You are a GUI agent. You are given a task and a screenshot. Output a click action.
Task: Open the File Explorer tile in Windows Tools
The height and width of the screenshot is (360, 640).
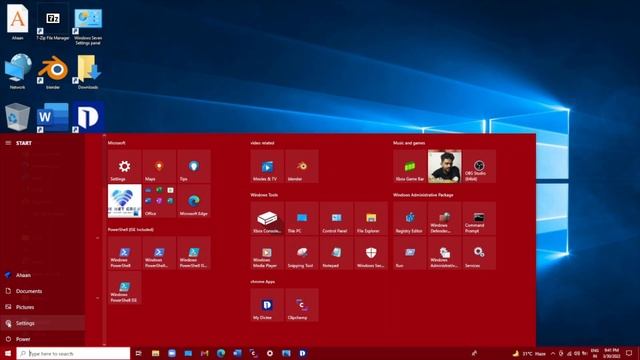click(371, 218)
